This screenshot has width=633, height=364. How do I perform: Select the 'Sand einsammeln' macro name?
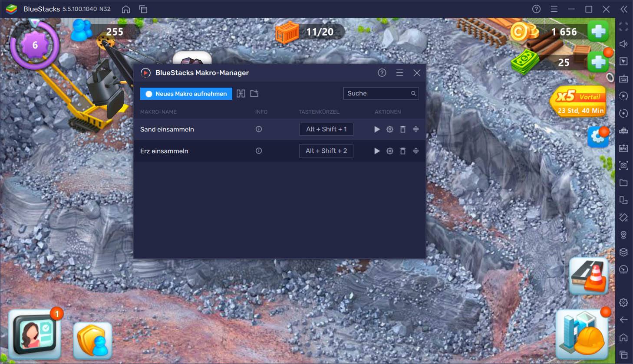167,129
